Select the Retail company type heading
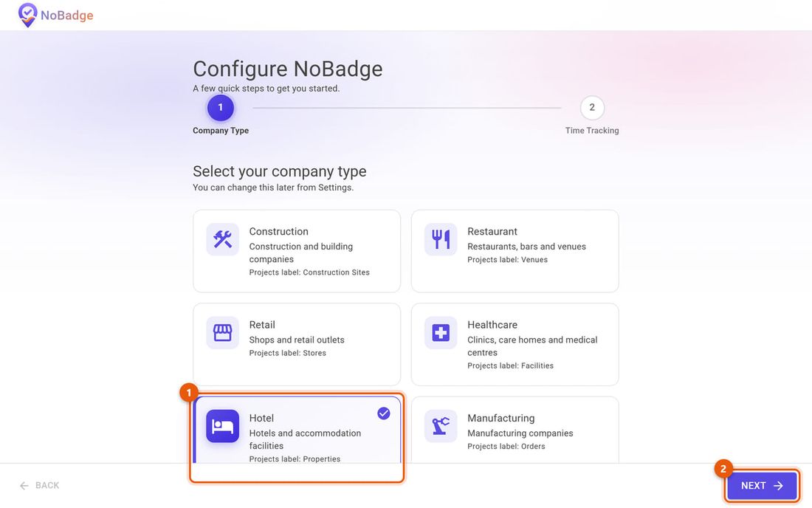Screen dimensions: 812x508 [x=262, y=325]
